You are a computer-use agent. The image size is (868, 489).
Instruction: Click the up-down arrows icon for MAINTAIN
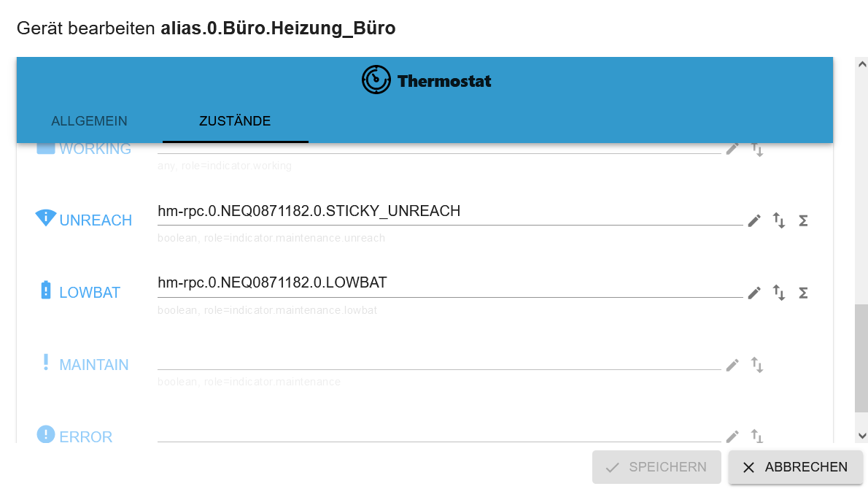pos(756,365)
